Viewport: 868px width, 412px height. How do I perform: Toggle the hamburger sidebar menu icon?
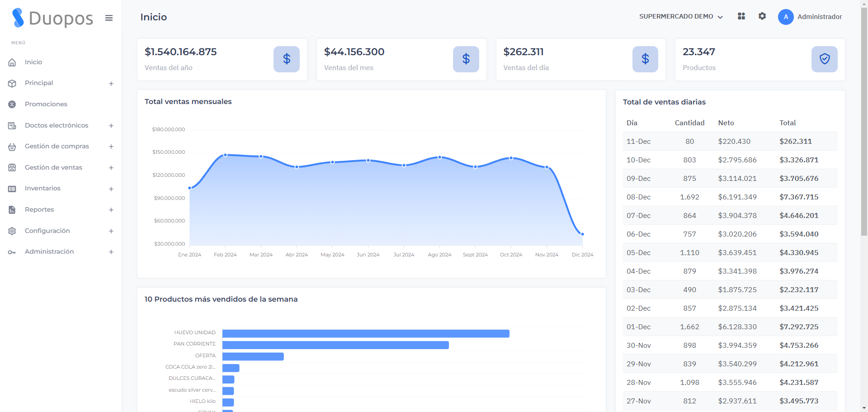coord(109,18)
